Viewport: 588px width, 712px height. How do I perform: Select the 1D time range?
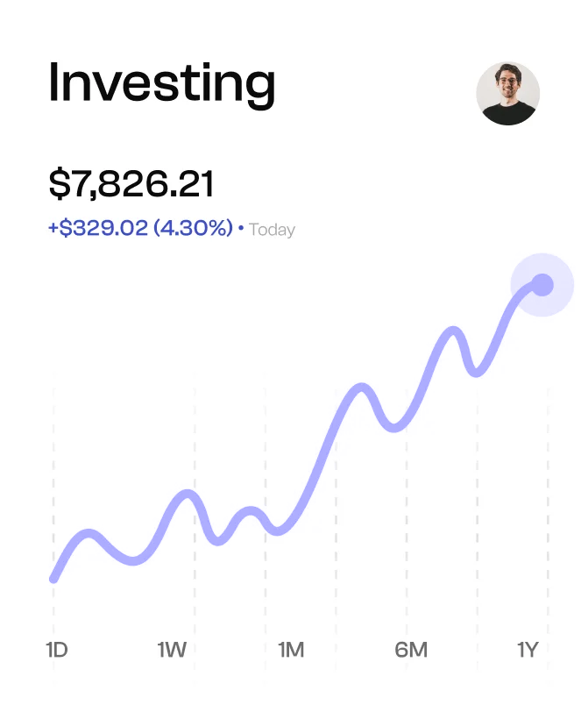[57, 650]
